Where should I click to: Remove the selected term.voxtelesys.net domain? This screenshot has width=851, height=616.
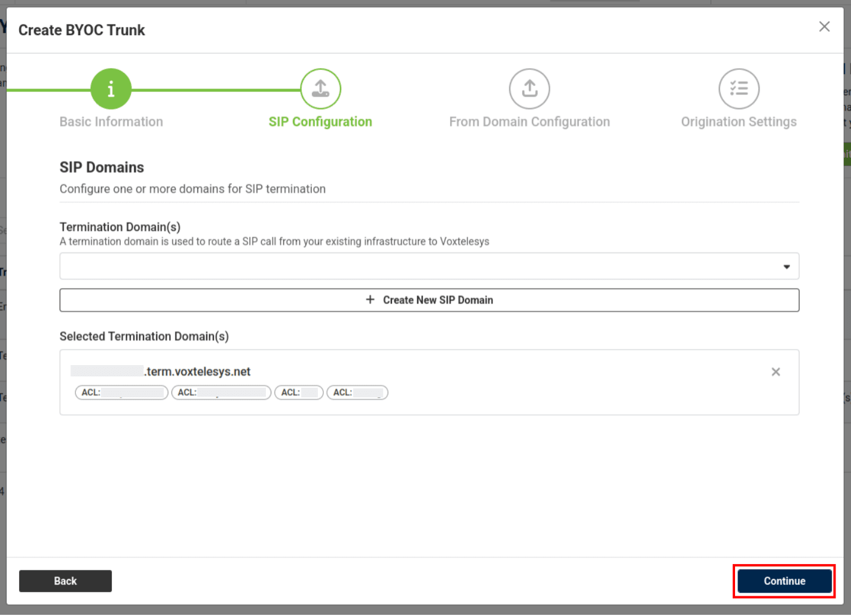[776, 372]
